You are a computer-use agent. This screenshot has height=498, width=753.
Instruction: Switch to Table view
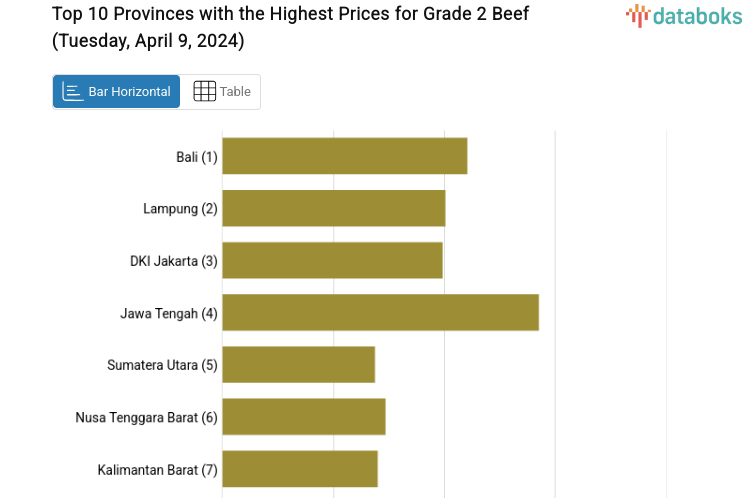tap(221, 92)
